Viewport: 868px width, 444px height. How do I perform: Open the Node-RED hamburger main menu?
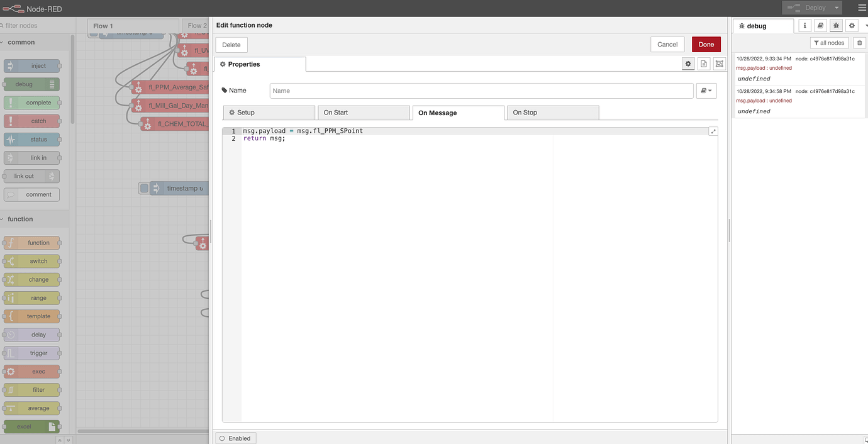pos(862,8)
